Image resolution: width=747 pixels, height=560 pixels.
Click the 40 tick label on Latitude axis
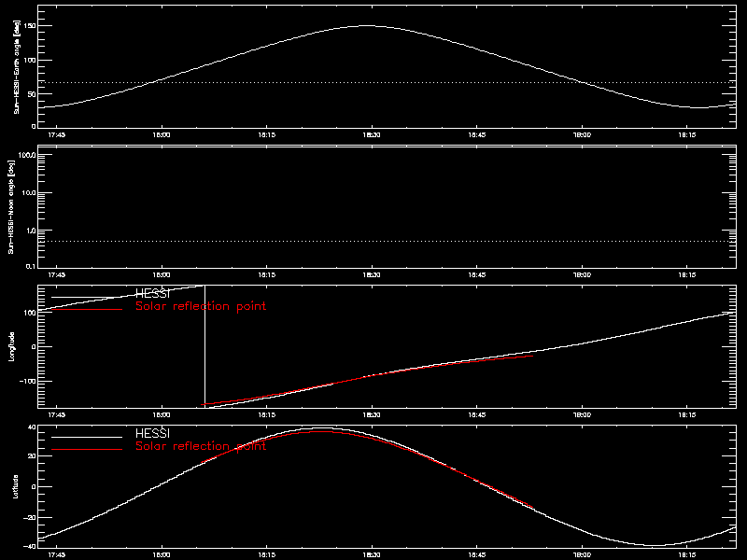(32, 427)
